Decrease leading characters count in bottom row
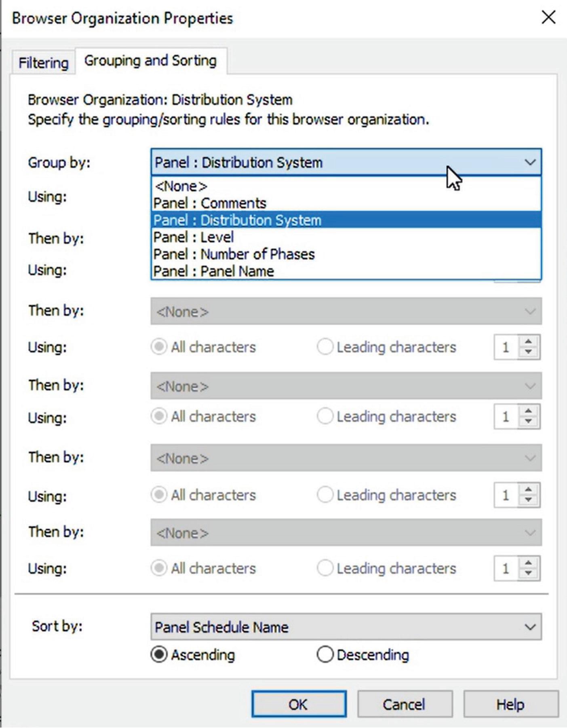 point(528,574)
